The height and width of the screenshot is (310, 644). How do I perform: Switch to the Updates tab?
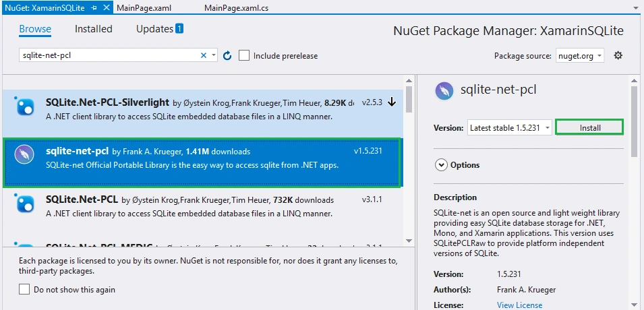(154, 29)
